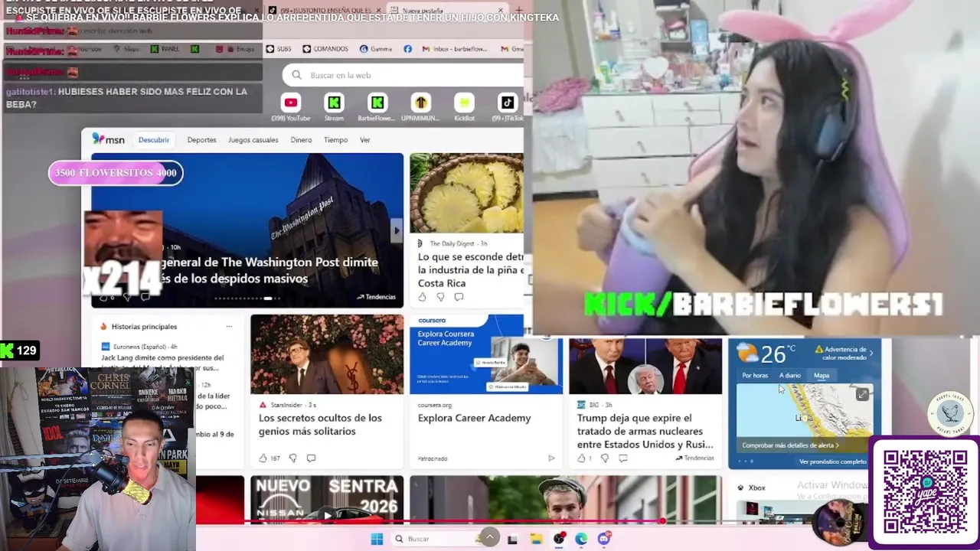
Task: Open the SUBS bookmark
Action: pyautogui.click(x=279, y=49)
